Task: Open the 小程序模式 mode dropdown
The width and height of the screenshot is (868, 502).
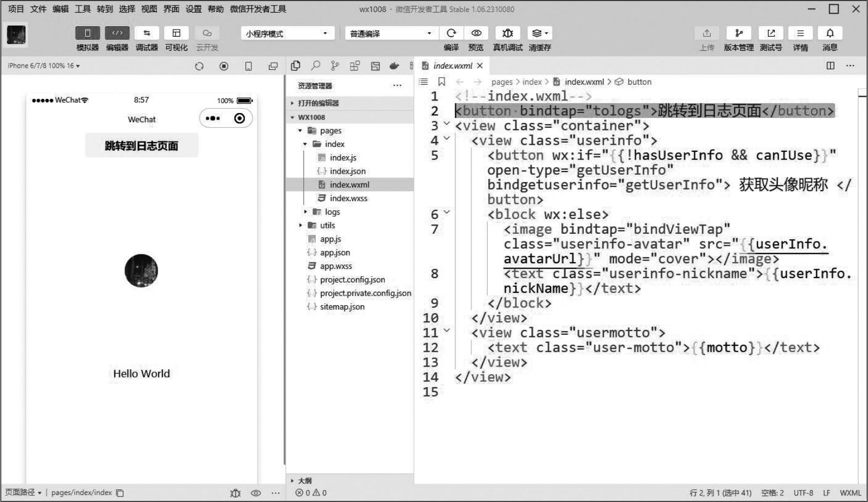Action: click(287, 33)
